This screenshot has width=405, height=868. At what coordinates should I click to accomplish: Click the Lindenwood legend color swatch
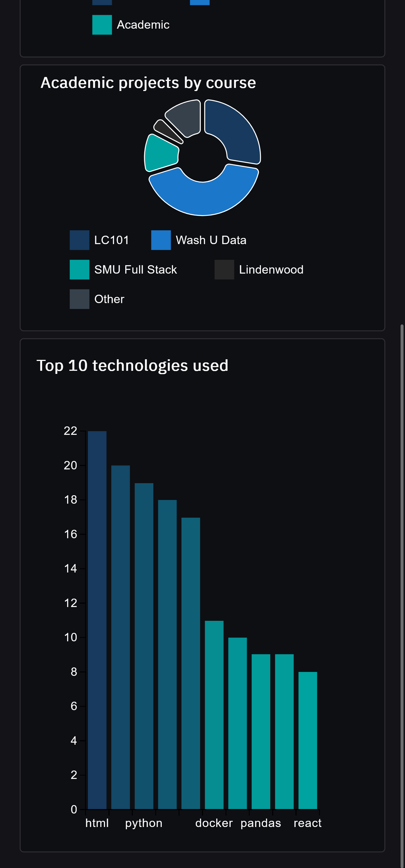[224, 270]
